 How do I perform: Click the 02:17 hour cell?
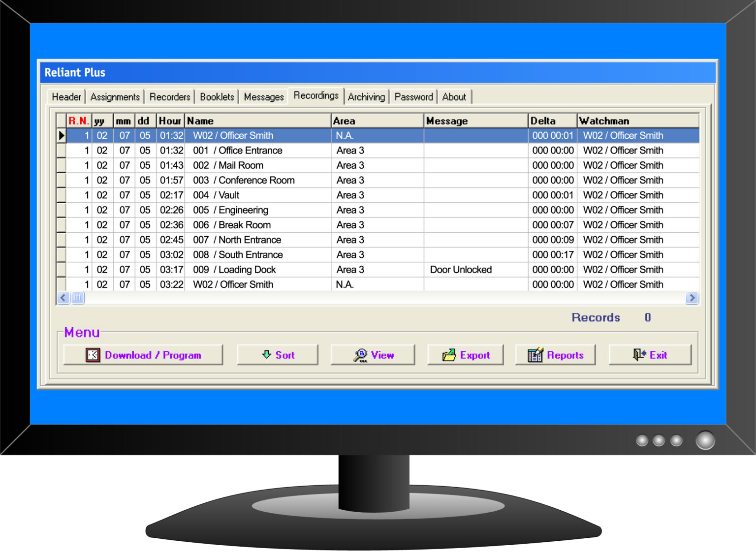tap(171, 195)
